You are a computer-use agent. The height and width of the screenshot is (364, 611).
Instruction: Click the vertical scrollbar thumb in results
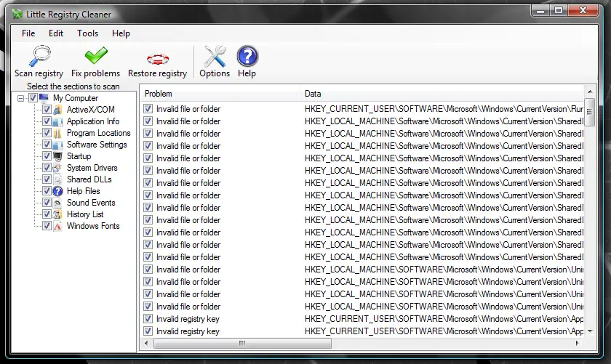point(590,112)
